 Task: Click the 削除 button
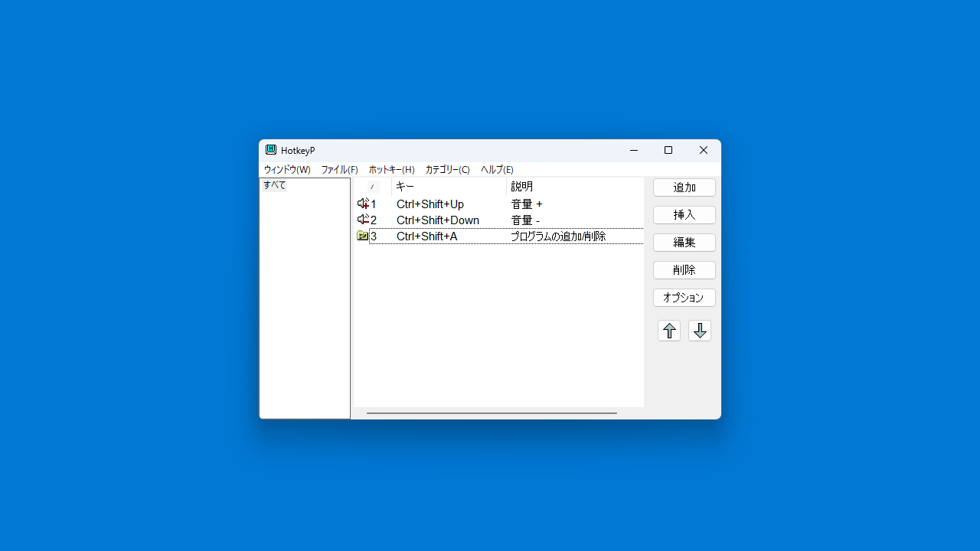tap(684, 270)
